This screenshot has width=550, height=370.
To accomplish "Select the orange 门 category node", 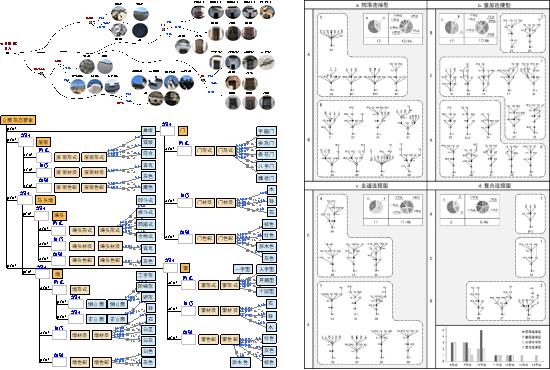I will (x=183, y=131).
